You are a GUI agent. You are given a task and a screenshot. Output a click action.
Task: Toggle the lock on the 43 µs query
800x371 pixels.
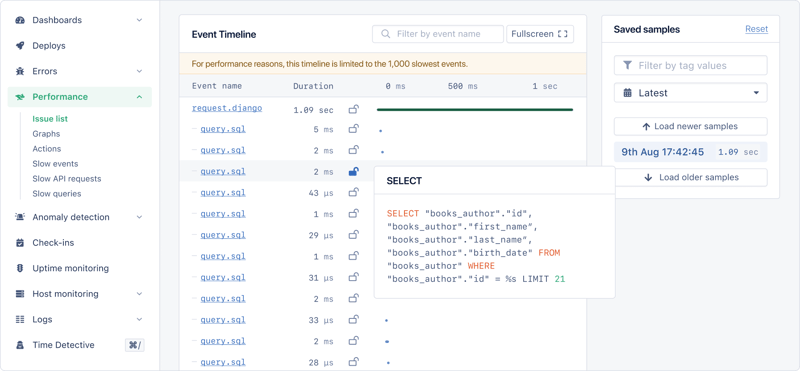click(x=353, y=192)
